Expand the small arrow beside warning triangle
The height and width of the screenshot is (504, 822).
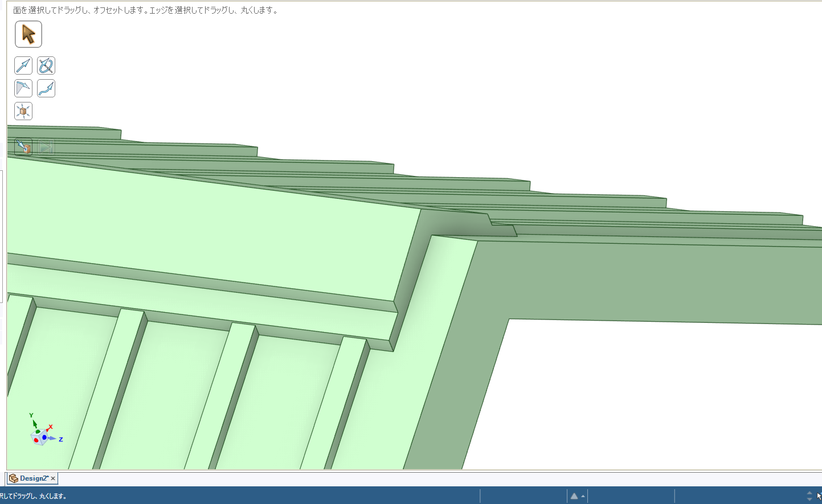pyautogui.click(x=583, y=496)
